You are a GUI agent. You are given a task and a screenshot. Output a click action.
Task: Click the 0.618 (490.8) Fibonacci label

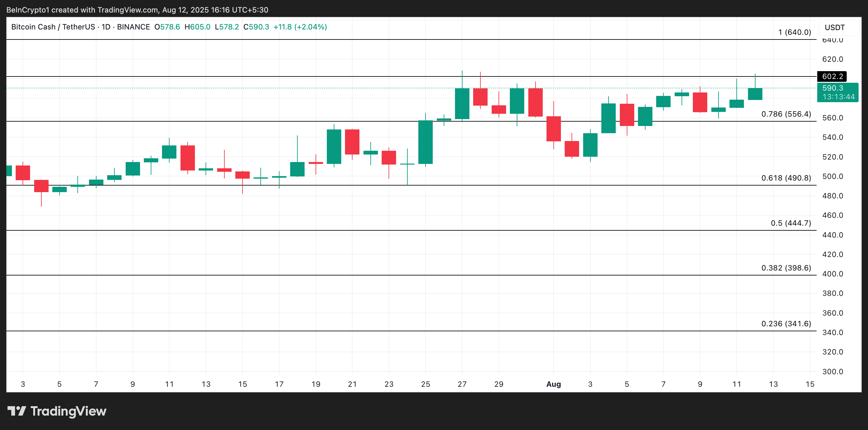786,178
